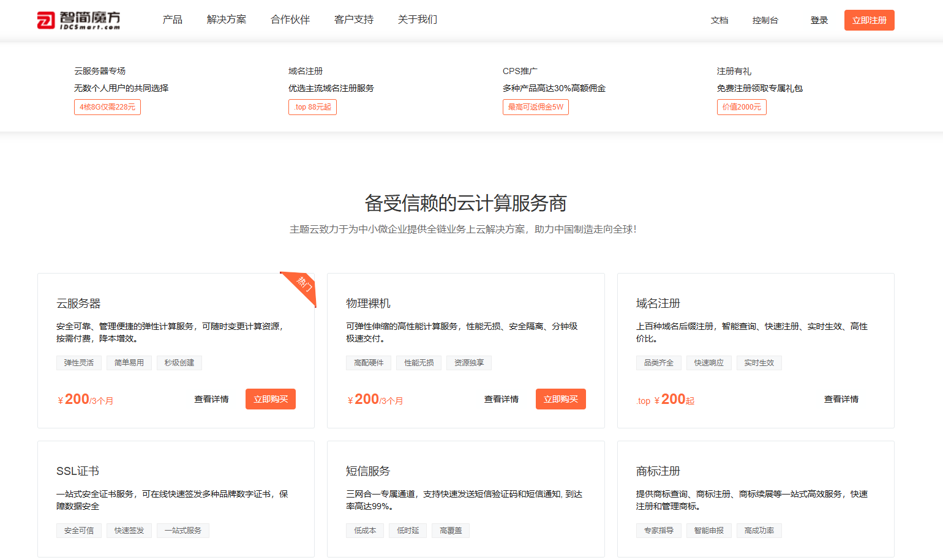
Task: Click the 价值2000元 gift tag
Action: click(742, 106)
